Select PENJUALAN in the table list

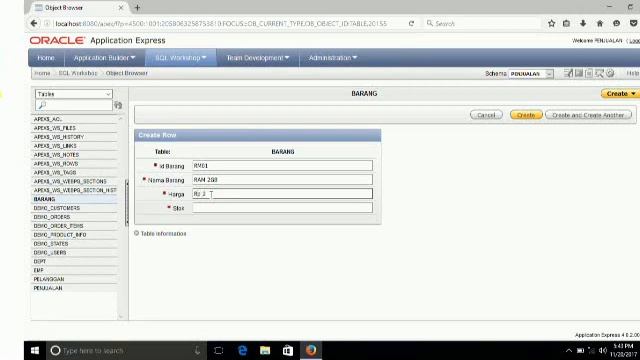48,288
